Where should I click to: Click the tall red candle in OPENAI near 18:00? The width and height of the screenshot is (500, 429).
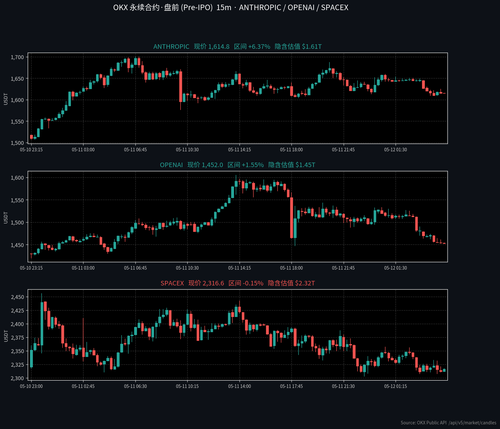(292, 217)
